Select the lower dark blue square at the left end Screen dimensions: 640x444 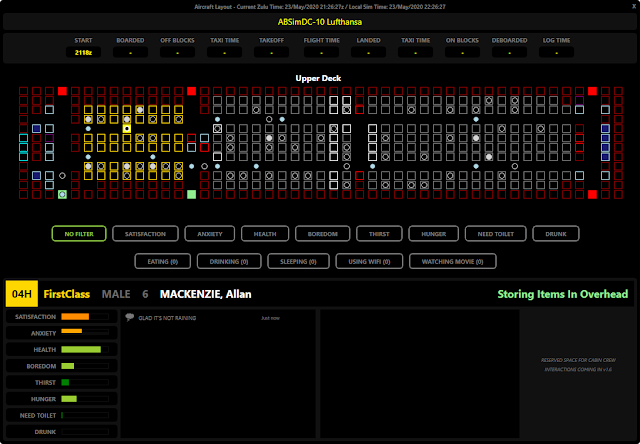point(36,175)
